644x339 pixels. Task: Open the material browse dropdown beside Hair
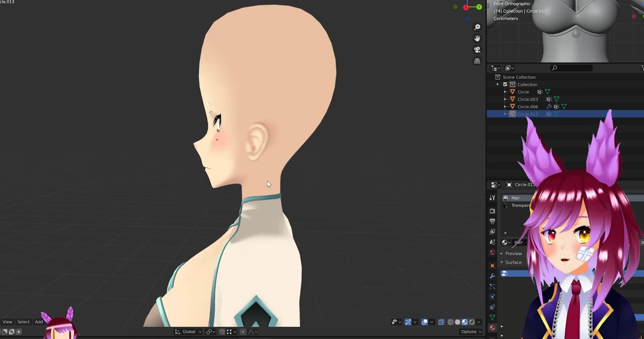506,242
